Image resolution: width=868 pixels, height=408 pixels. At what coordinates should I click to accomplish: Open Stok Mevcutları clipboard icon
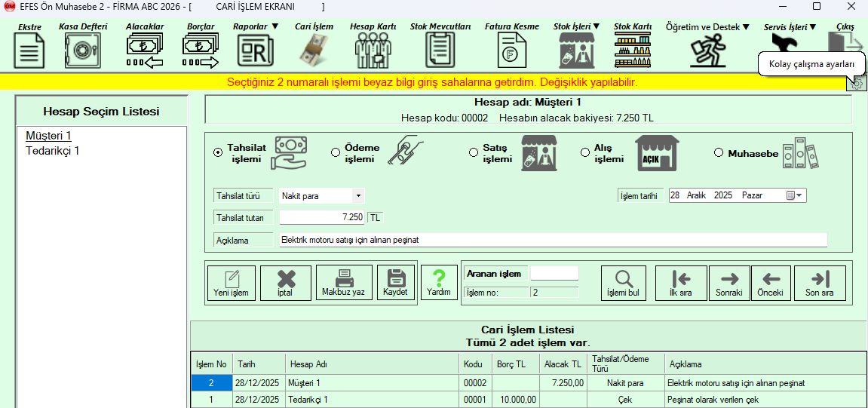(x=440, y=51)
